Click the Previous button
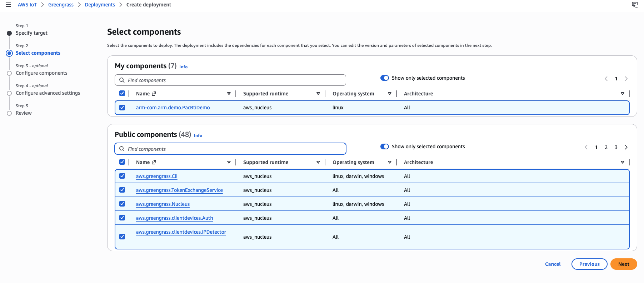The width and height of the screenshot is (644, 283). pos(589,264)
